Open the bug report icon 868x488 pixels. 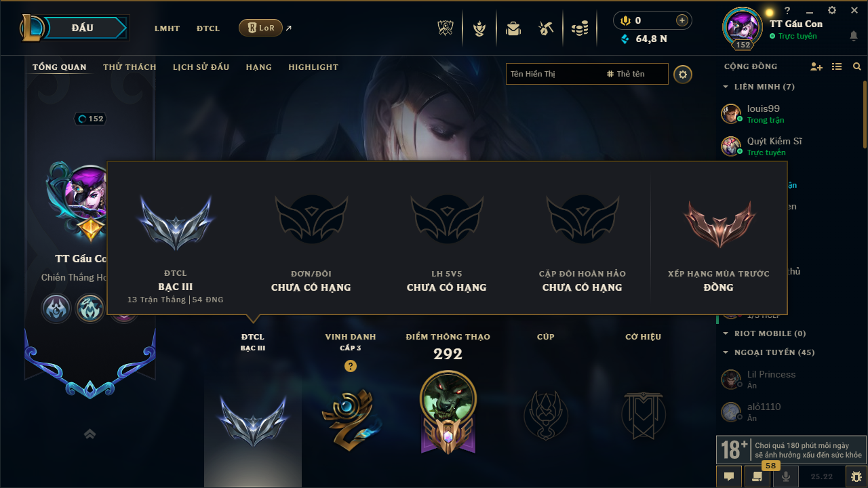856,476
